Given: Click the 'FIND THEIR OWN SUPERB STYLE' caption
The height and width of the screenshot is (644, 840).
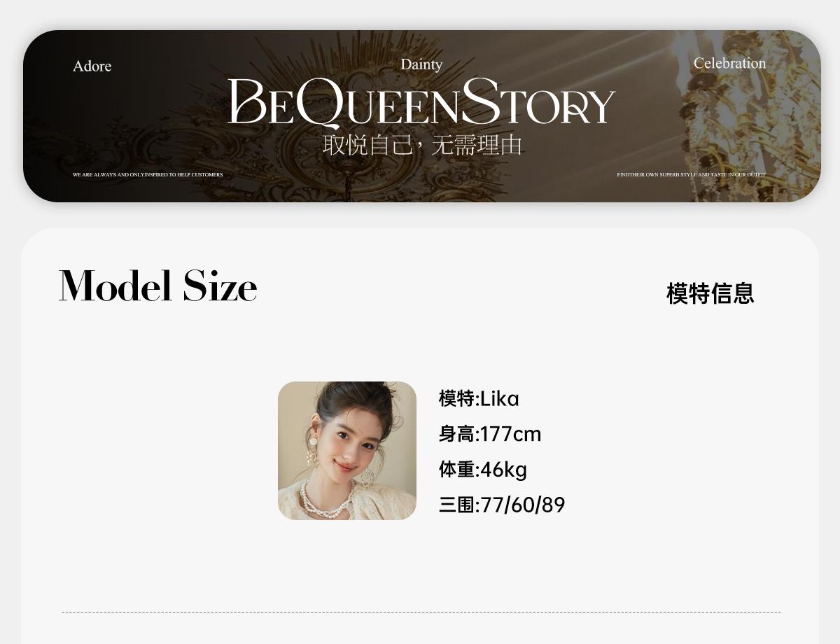Looking at the screenshot, I should click(x=691, y=174).
